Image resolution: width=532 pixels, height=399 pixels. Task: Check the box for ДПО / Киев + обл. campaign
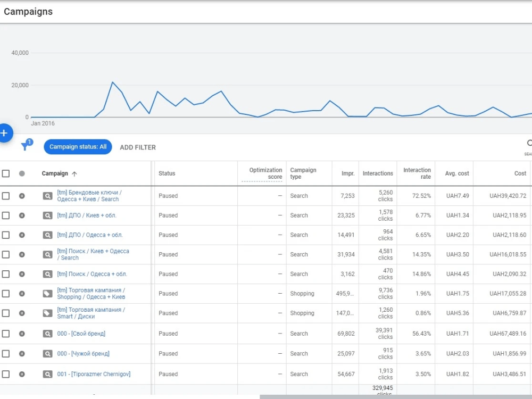pos(6,215)
